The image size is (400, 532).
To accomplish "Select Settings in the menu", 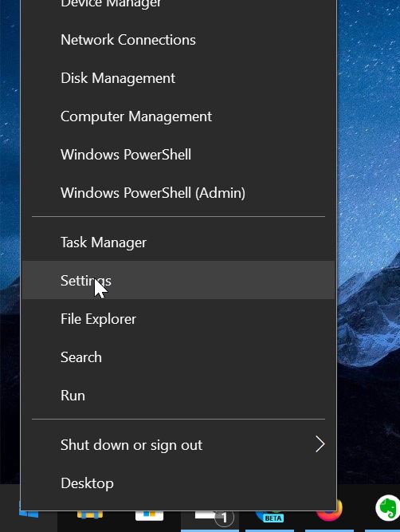I will tap(178, 280).
